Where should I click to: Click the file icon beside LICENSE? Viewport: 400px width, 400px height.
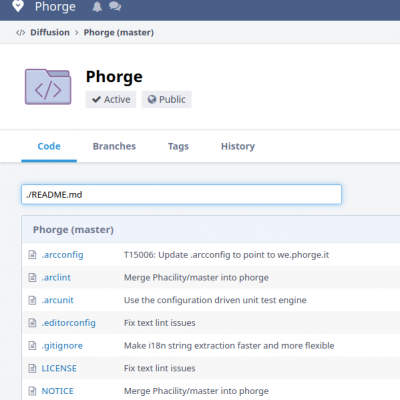click(32, 368)
